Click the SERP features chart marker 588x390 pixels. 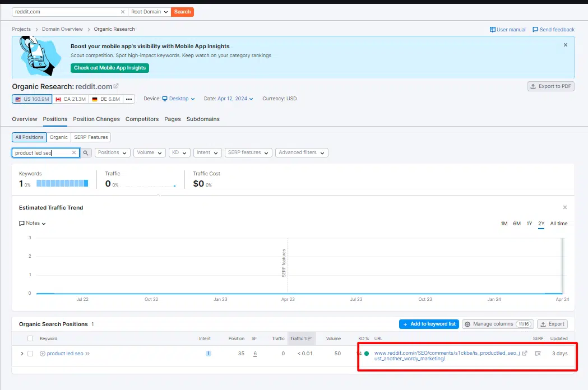284,263
